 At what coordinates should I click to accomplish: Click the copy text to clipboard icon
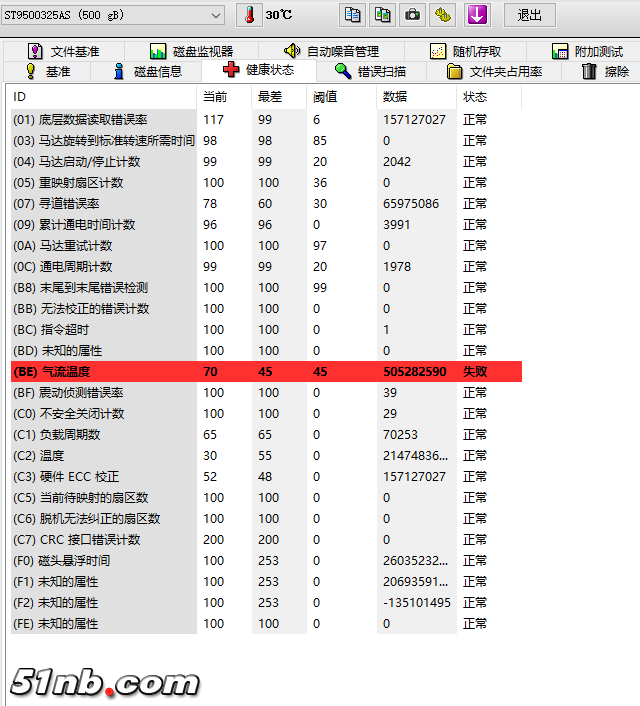click(x=352, y=15)
